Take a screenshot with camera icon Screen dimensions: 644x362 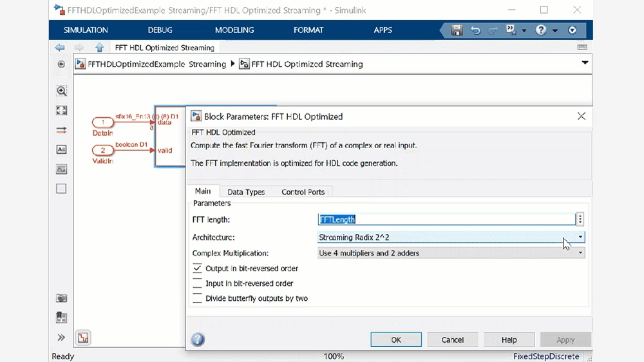pyautogui.click(x=61, y=298)
